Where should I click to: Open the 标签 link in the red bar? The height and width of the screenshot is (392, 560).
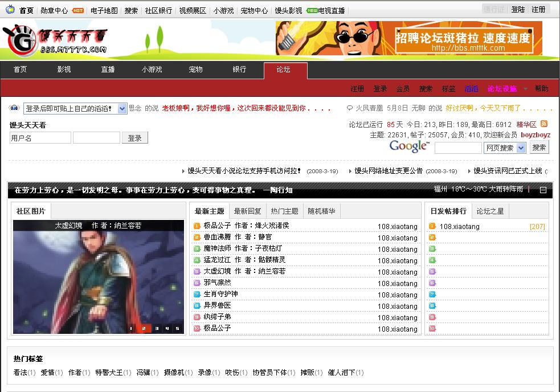[x=448, y=89]
